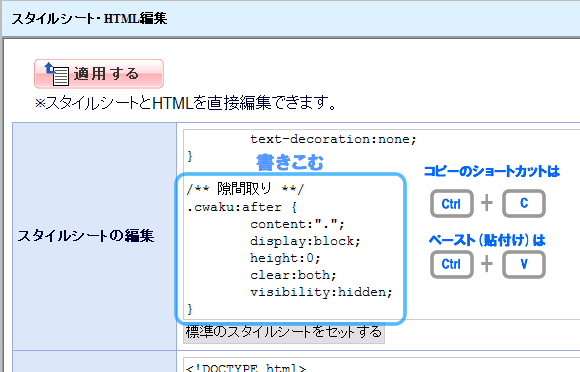
Task: Click the 'visibility:hidden;' line
Action: click(x=321, y=292)
